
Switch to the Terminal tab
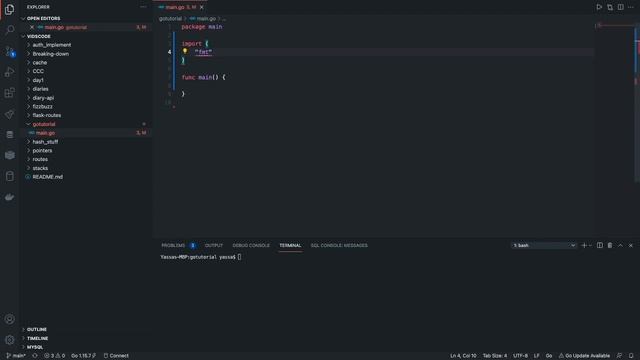coord(290,245)
